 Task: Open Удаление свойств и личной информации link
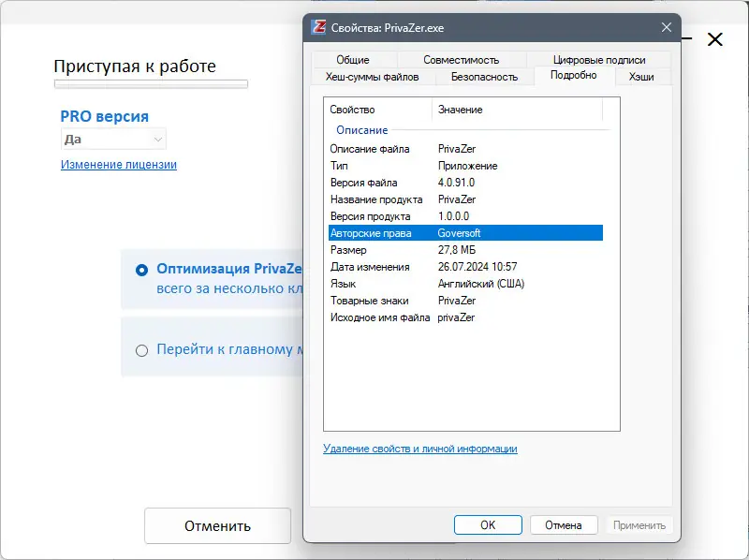(419, 449)
